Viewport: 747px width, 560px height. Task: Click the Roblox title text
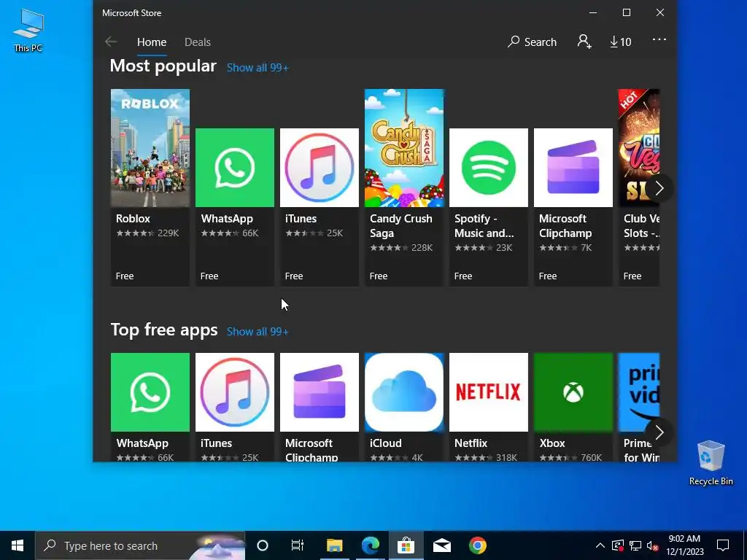click(x=133, y=219)
